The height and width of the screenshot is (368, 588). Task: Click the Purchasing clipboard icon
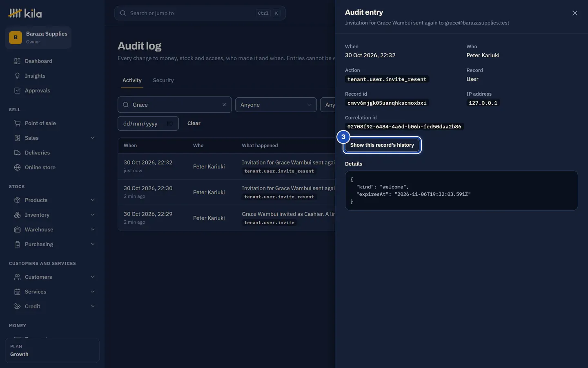point(17,244)
